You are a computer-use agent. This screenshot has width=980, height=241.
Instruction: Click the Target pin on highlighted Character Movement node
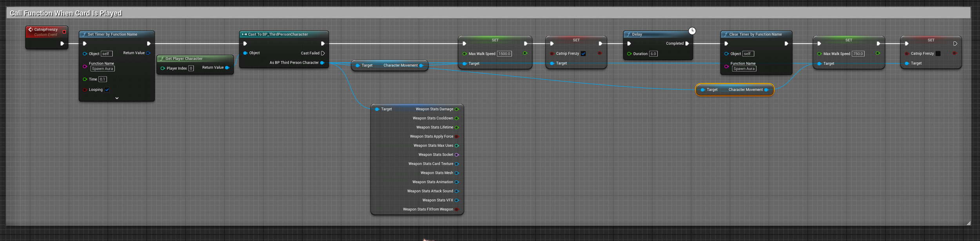[702, 90]
